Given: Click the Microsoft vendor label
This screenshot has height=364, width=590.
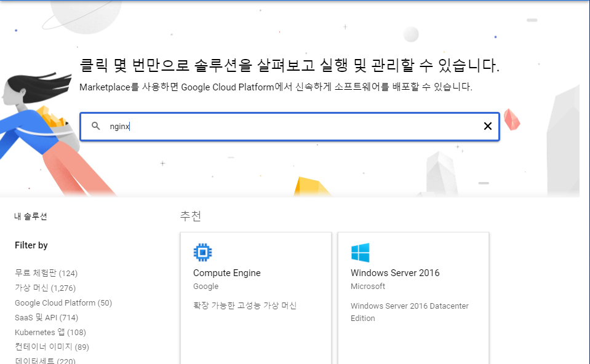Looking at the screenshot, I should [x=368, y=286].
